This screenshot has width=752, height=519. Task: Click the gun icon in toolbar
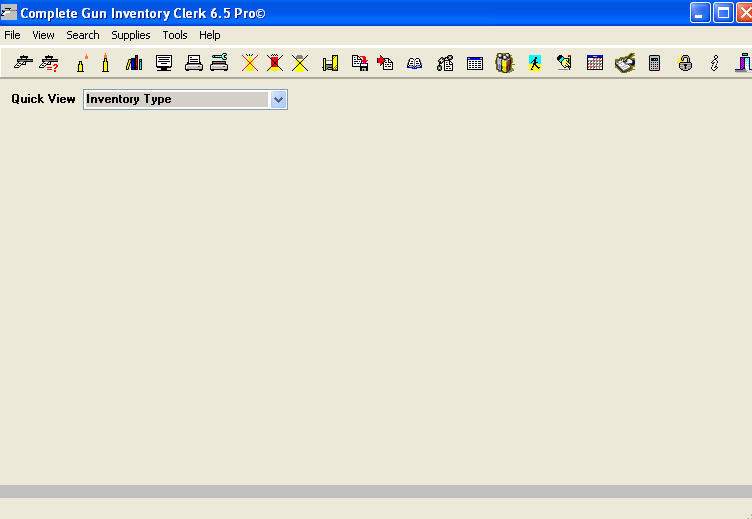23,63
